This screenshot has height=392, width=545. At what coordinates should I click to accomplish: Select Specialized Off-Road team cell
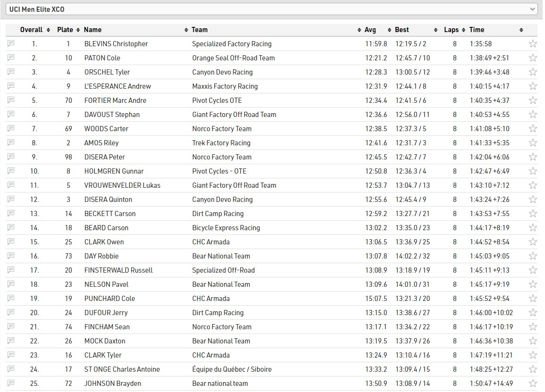224,270
